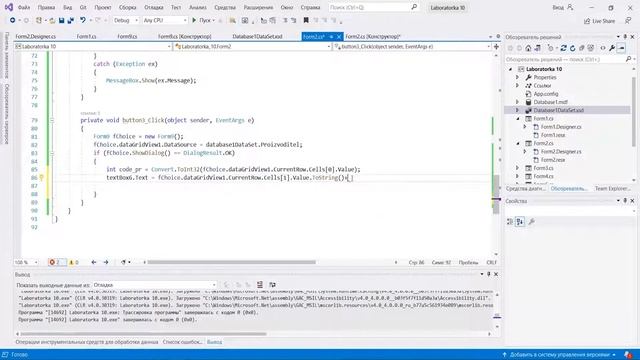Click the Navigate Backward toolbar icon
This screenshot has height=360, width=640.
pyautogui.click(x=13, y=20)
